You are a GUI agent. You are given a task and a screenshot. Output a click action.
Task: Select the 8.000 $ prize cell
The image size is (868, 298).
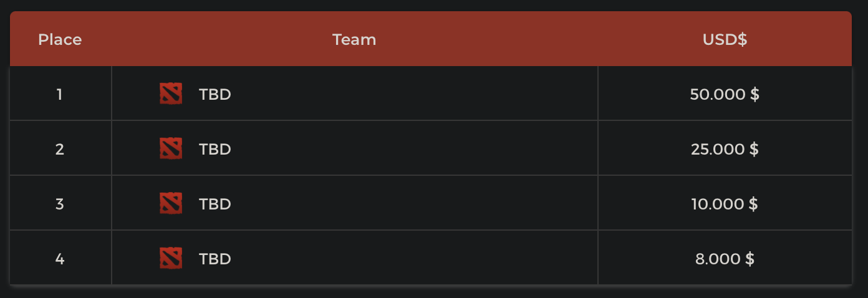coord(725,259)
